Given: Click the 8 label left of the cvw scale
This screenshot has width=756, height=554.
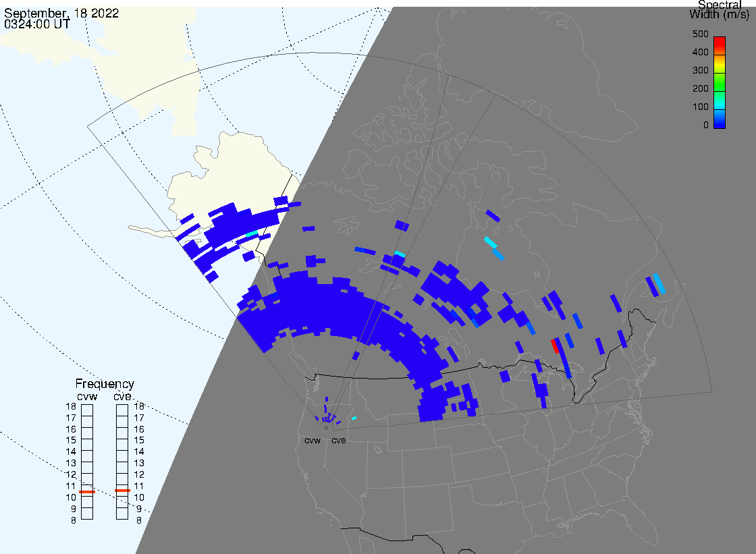Looking at the screenshot, I should pyautogui.click(x=74, y=520).
